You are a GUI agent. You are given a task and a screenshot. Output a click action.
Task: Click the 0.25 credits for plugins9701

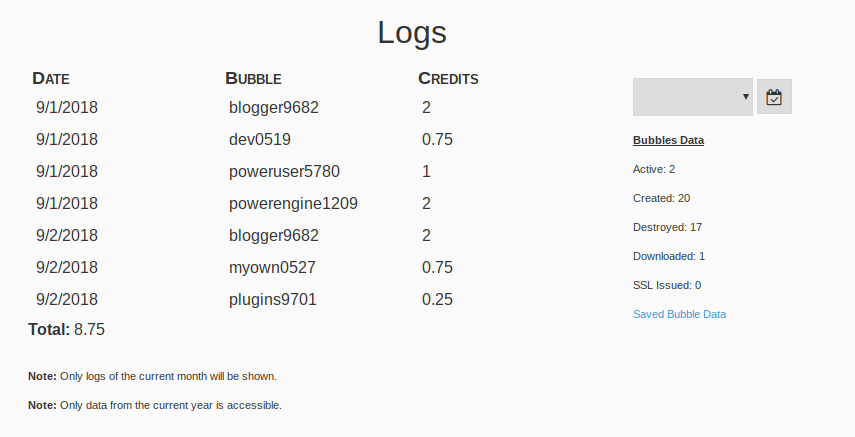(x=437, y=300)
